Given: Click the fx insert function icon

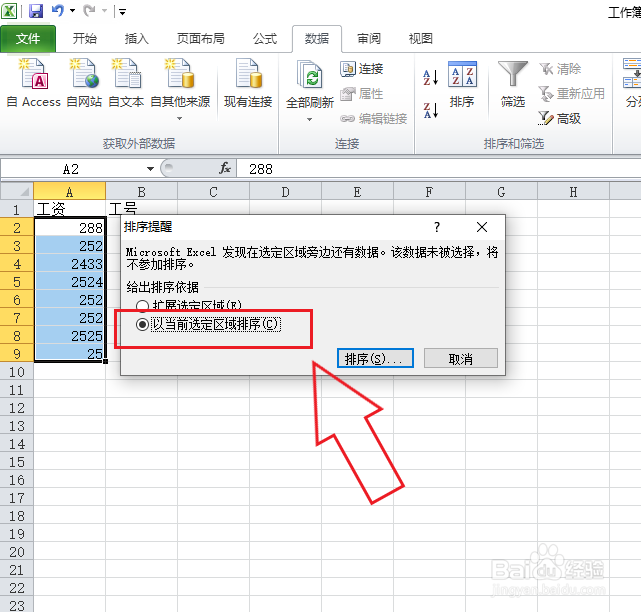Looking at the screenshot, I should pyautogui.click(x=225, y=168).
